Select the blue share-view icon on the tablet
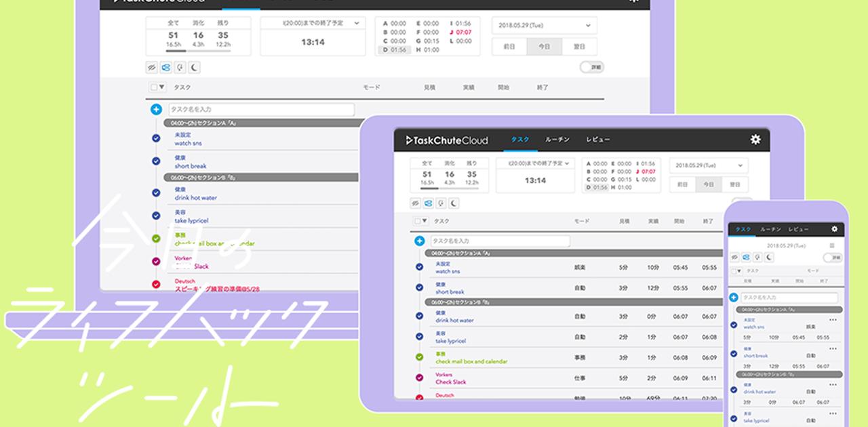The image size is (868, 427). pyautogui.click(x=429, y=203)
